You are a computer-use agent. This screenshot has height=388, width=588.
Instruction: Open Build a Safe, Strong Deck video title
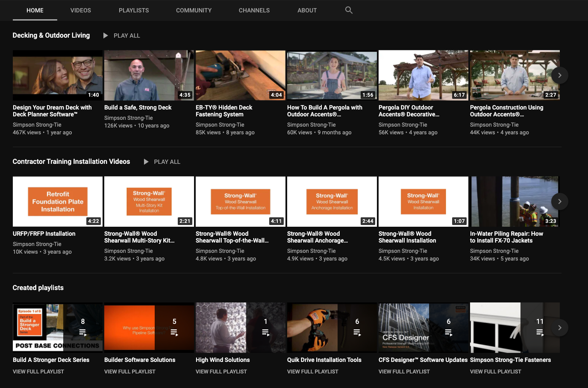click(138, 107)
